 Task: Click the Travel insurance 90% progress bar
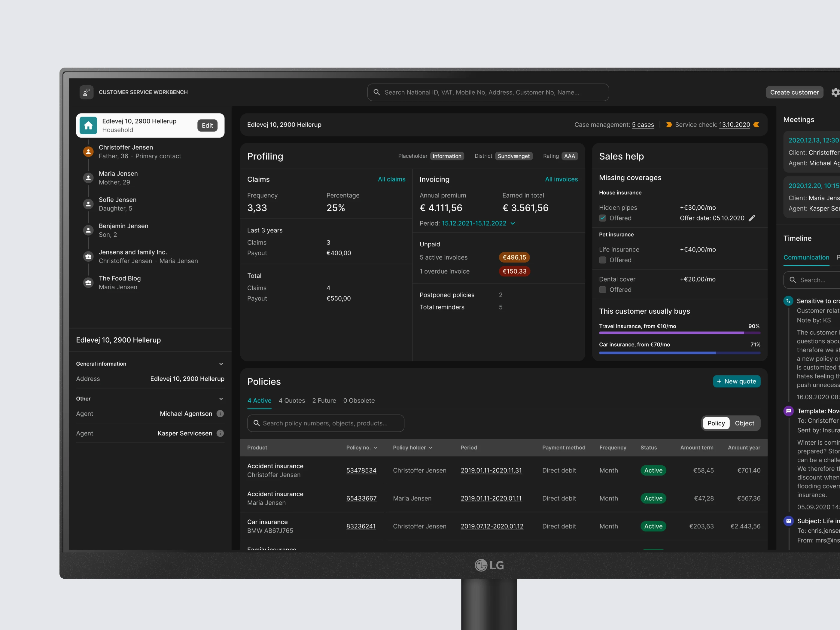point(679,333)
